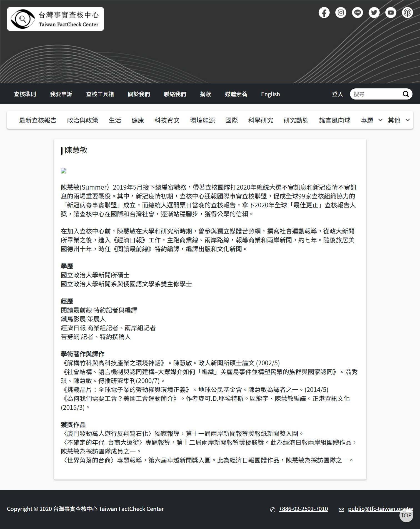The width and height of the screenshot is (420, 529).
Task: Click the TOP back-to-top button
Action: click(406, 515)
